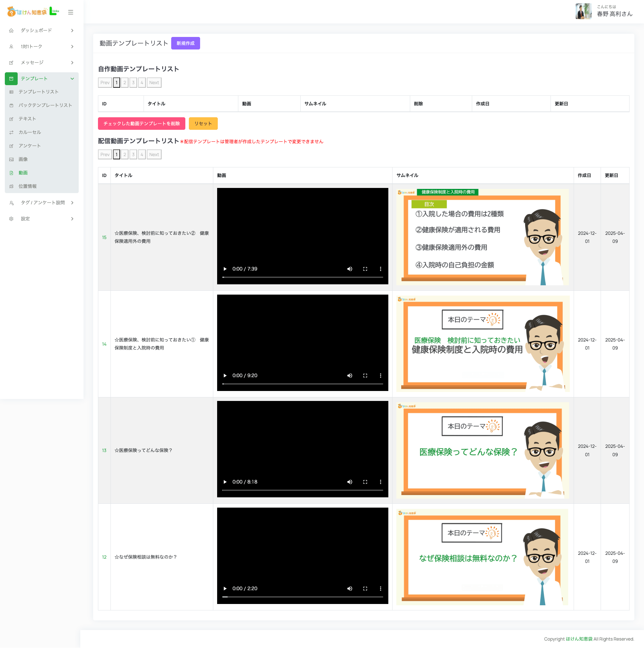Toggle mute on the 7:39 video
This screenshot has height=648, width=644.
pyautogui.click(x=349, y=269)
